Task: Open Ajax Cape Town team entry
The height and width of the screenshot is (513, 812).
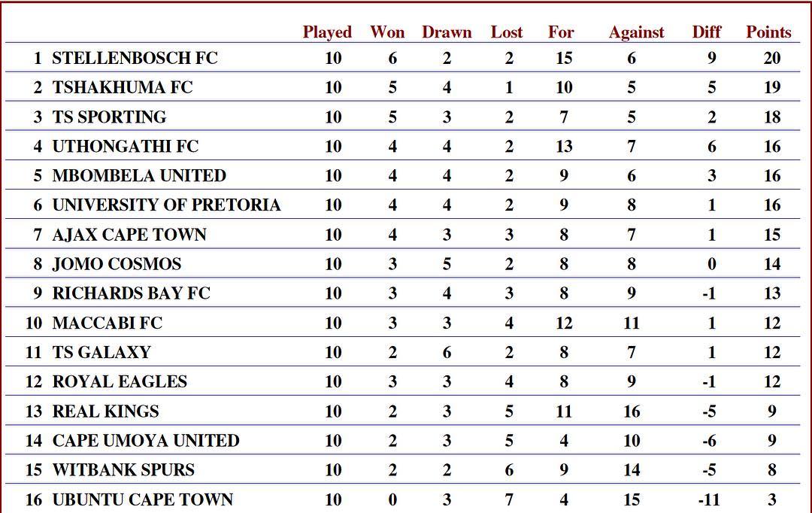Action: pyautogui.click(x=129, y=235)
